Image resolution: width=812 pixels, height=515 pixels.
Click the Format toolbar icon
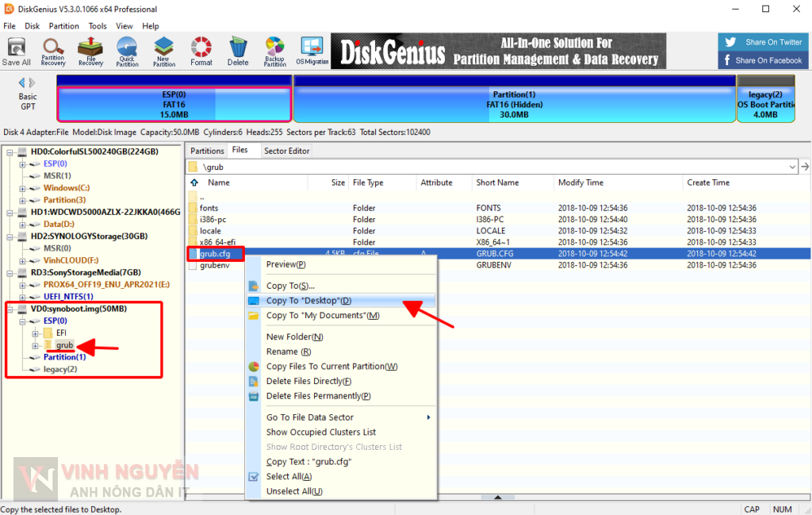pos(201,51)
